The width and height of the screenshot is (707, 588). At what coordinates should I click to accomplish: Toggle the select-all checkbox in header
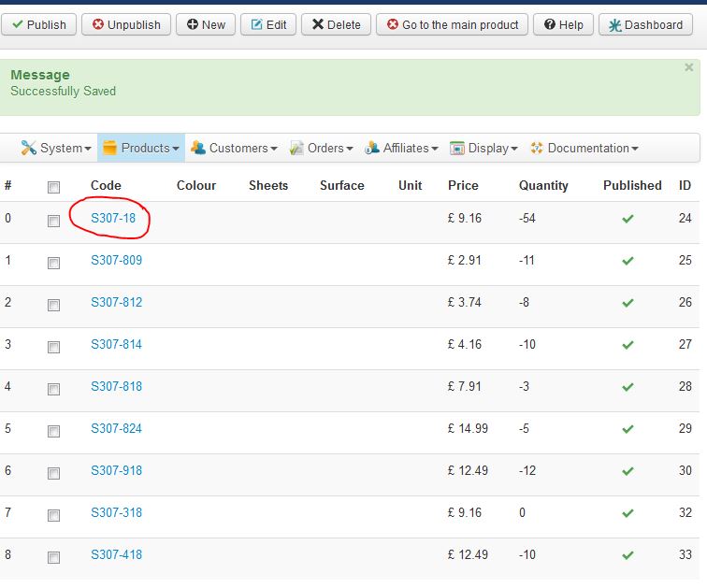[x=53, y=187]
